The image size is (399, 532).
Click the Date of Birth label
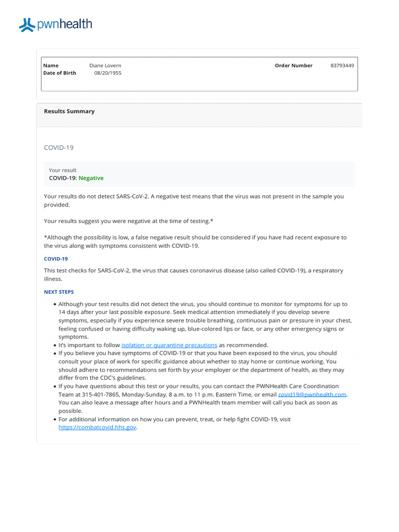pyautogui.click(x=60, y=73)
